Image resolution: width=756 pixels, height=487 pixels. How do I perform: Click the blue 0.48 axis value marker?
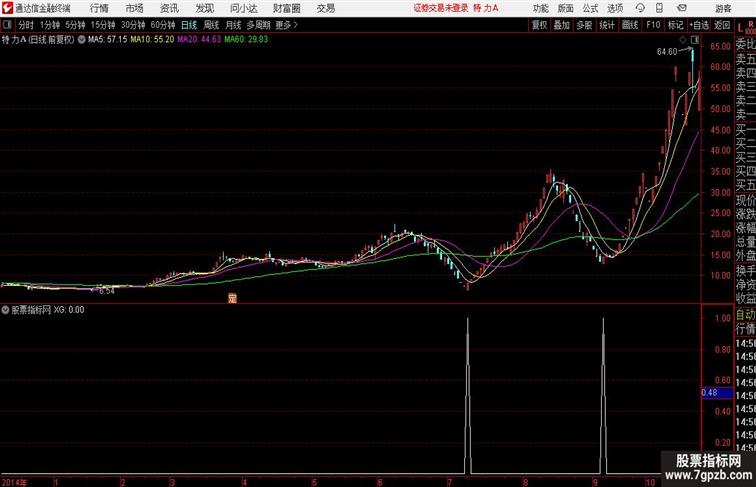pyautogui.click(x=716, y=392)
